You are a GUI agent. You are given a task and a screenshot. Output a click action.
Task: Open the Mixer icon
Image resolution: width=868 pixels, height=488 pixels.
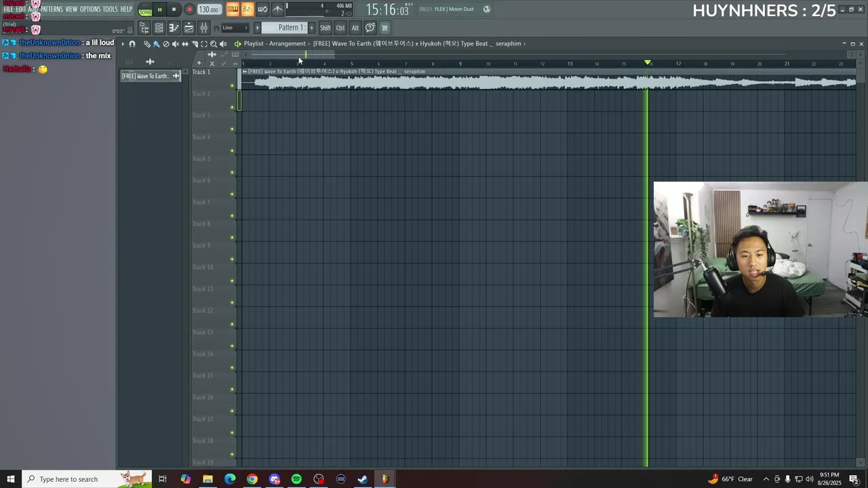(x=203, y=28)
